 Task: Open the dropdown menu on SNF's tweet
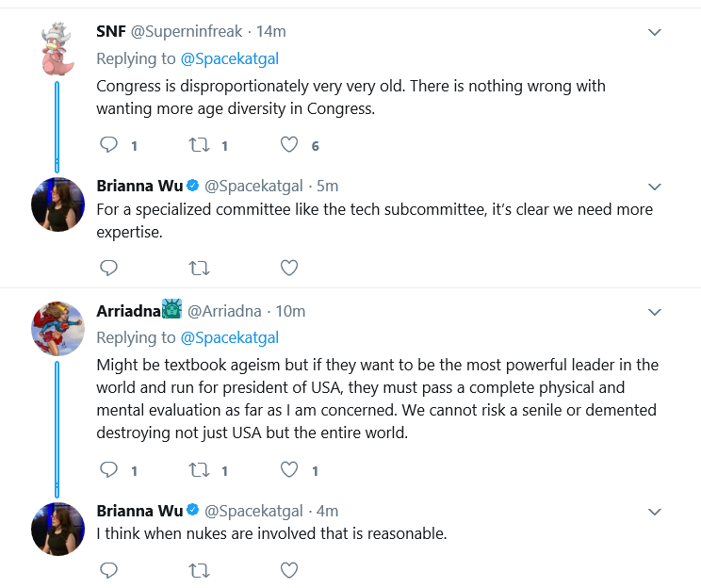[655, 32]
